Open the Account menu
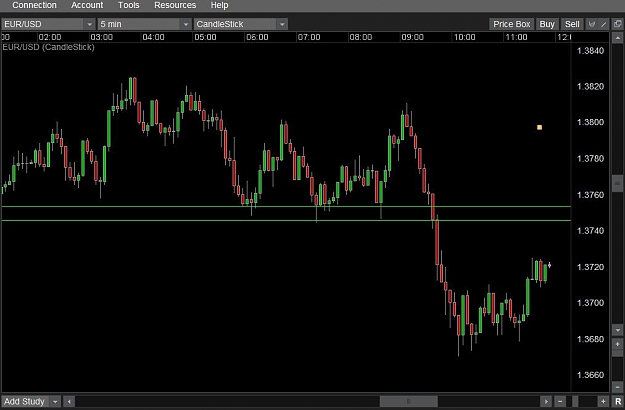Screen dimensions: 625x410 87,5
